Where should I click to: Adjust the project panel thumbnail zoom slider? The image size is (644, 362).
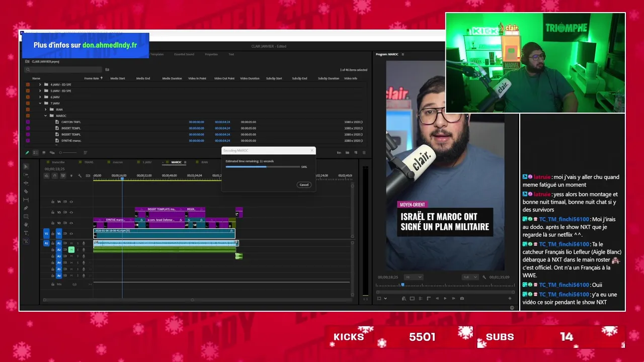[68, 152]
